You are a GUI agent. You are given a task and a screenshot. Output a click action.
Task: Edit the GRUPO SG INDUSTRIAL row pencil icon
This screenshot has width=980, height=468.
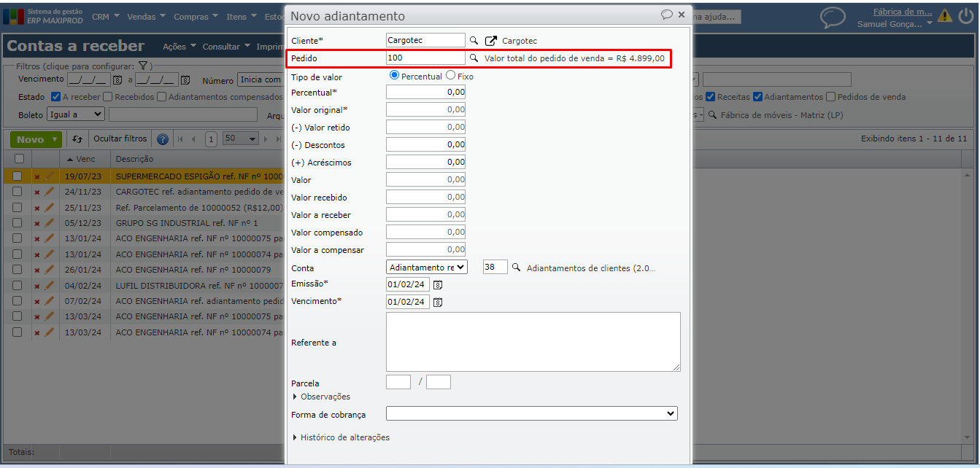pyautogui.click(x=50, y=223)
